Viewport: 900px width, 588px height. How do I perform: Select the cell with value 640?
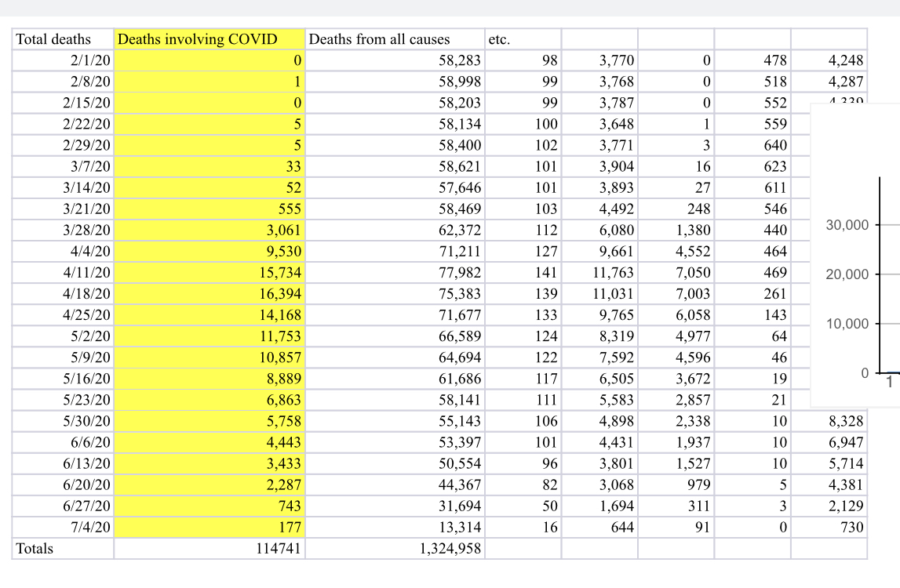tap(752, 145)
